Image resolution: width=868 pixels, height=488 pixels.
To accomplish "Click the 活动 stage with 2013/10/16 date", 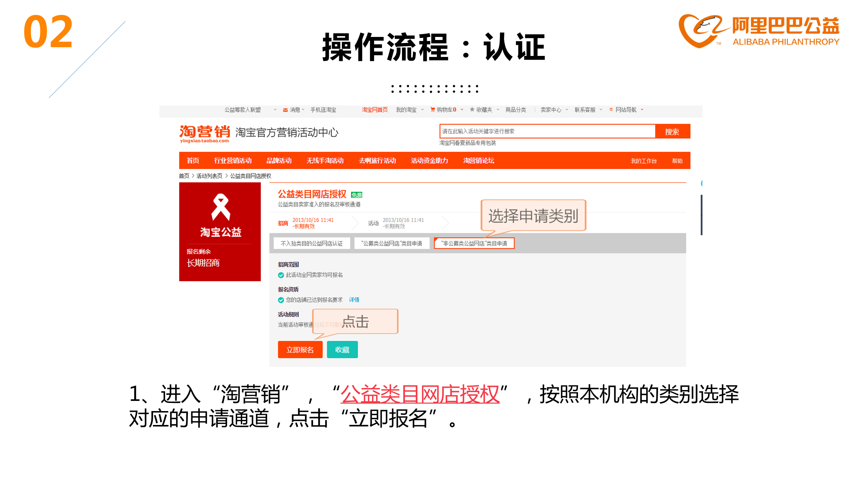I will point(396,223).
